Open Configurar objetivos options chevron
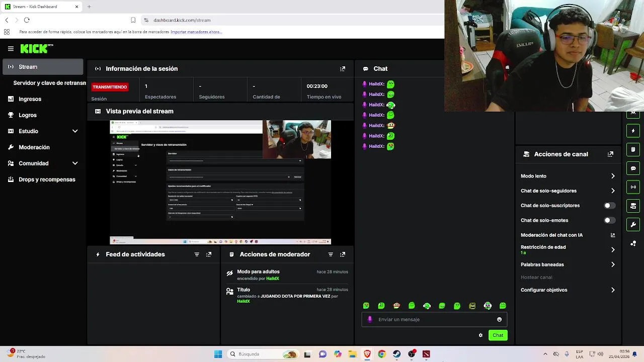644x362 pixels. 613,290
